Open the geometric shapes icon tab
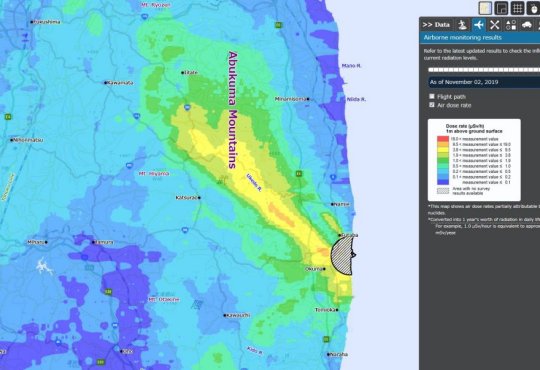Screen dimensions: 540x370 point(511,25)
